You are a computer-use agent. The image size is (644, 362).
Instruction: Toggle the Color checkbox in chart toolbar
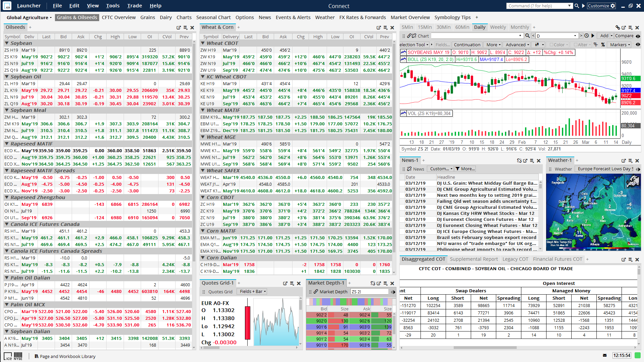pyautogui.click(x=552, y=45)
